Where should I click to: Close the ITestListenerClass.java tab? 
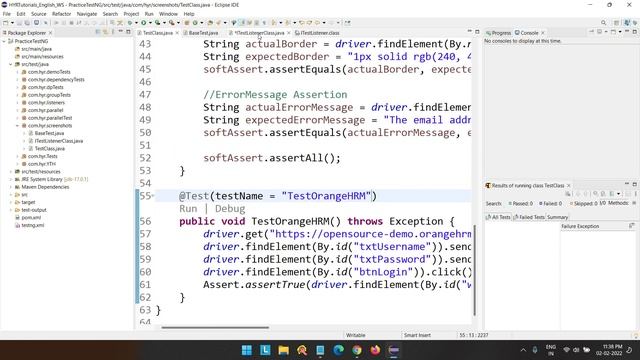(289, 33)
